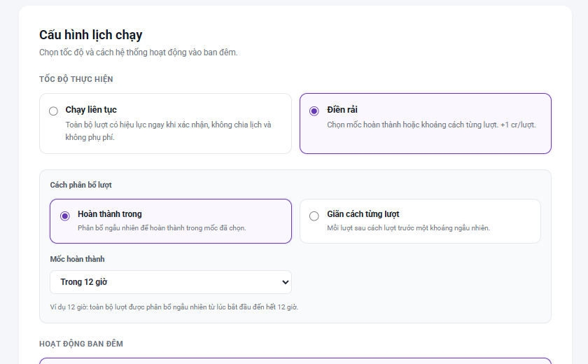Click the Ví dụ 12 giờ hint text
This screenshot has height=364, width=588.
pyautogui.click(x=174, y=307)
